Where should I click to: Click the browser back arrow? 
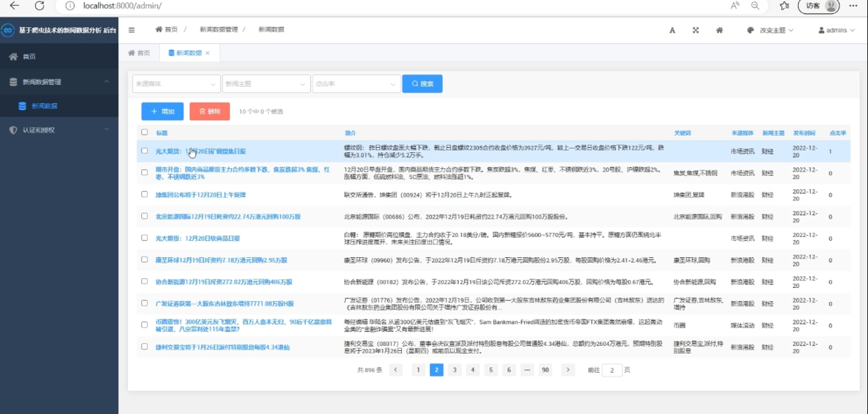[x=15, y=6]
